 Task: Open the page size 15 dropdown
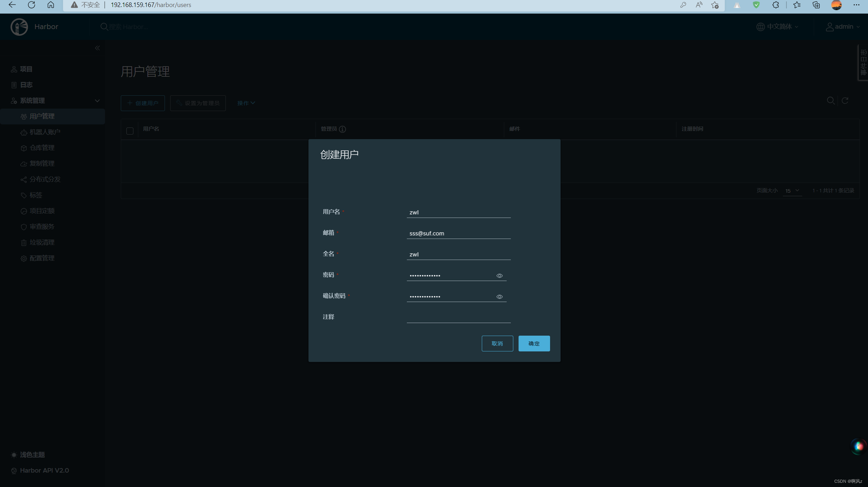point(792,191)
